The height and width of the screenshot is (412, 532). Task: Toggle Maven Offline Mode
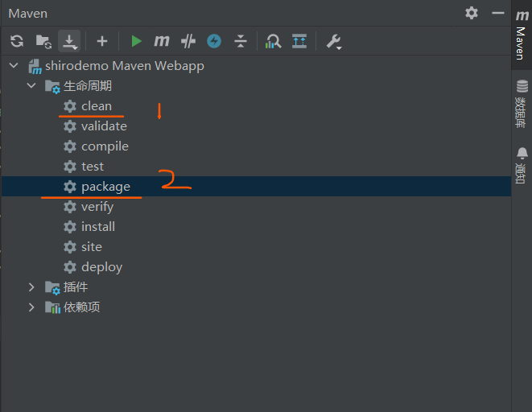[188, 41]
